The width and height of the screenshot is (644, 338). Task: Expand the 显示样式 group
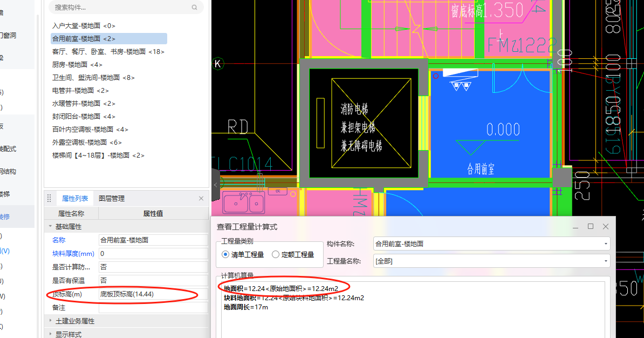51,334
